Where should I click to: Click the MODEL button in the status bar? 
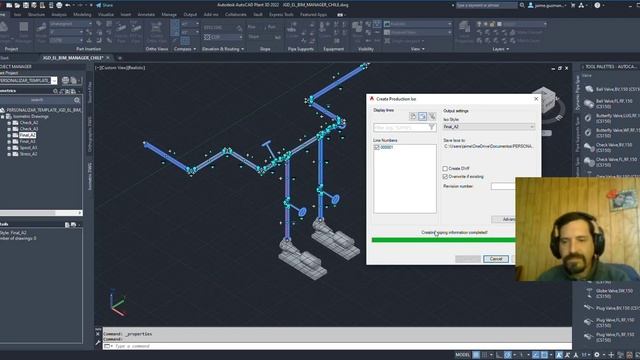(x=462, y=355)
